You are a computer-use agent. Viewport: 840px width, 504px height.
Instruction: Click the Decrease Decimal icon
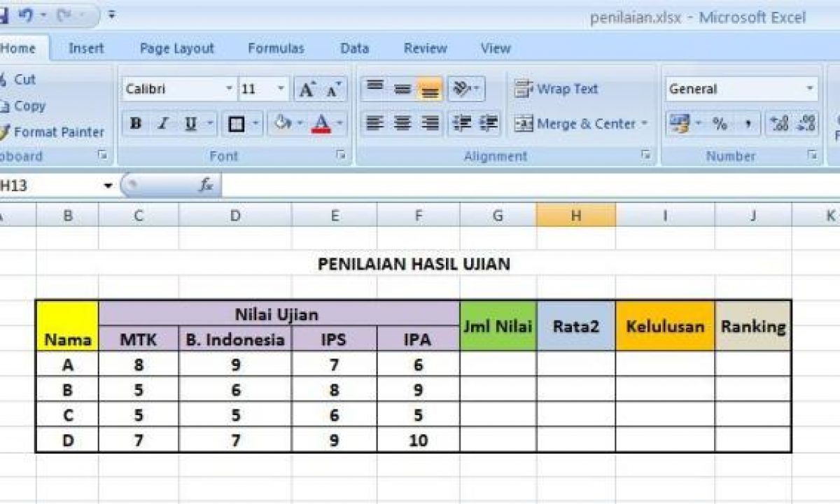point(806,124)
